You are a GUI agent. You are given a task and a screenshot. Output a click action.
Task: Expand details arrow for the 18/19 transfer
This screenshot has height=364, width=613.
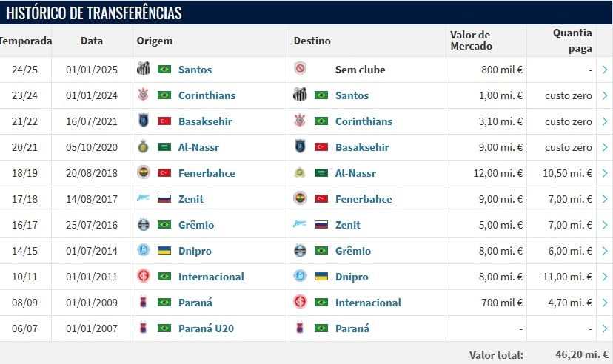605,173
